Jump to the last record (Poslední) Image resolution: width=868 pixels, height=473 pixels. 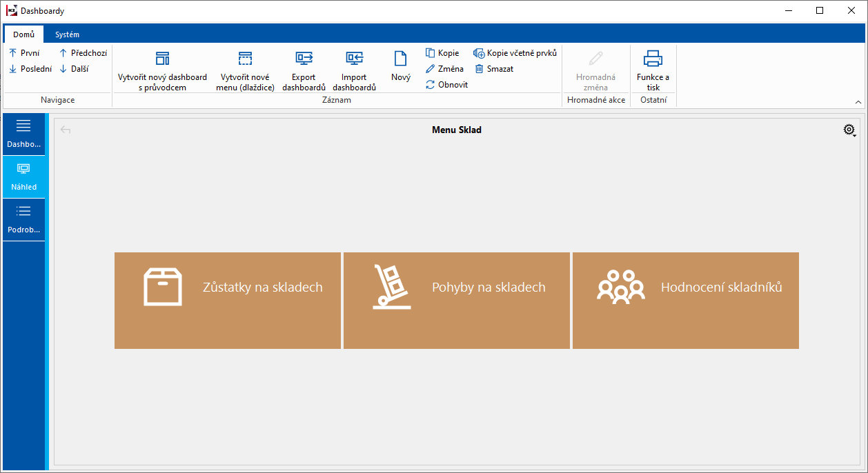30,69
